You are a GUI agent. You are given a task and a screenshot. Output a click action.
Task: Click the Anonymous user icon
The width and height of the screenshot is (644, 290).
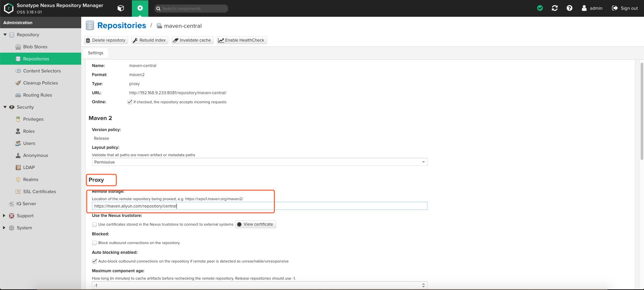18,156
